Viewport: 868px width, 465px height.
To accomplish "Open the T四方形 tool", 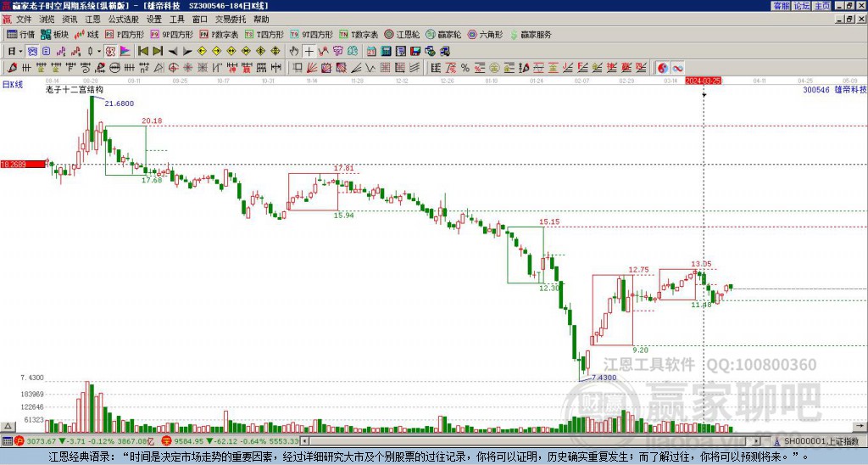I will pos(264,34).
